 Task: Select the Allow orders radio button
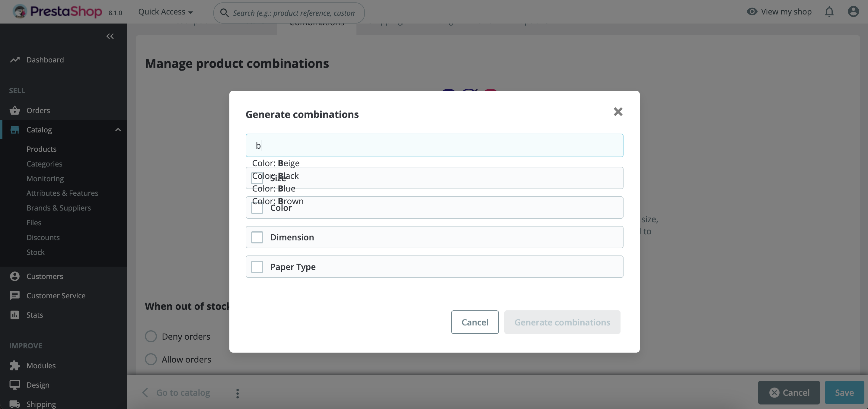tap(151, 359)
